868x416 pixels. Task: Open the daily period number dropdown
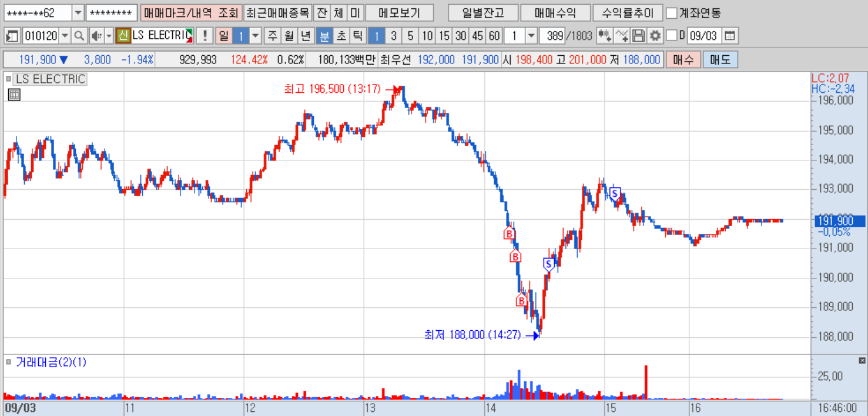point(255,36)
